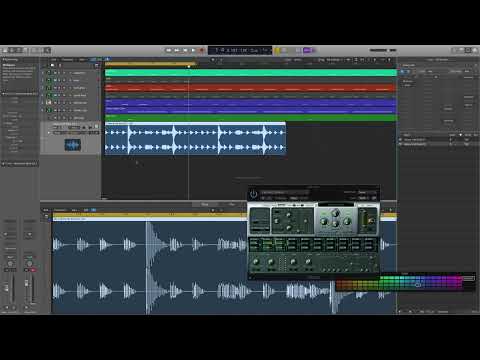Toggle the purple Metronome click button

click(307, 50)
